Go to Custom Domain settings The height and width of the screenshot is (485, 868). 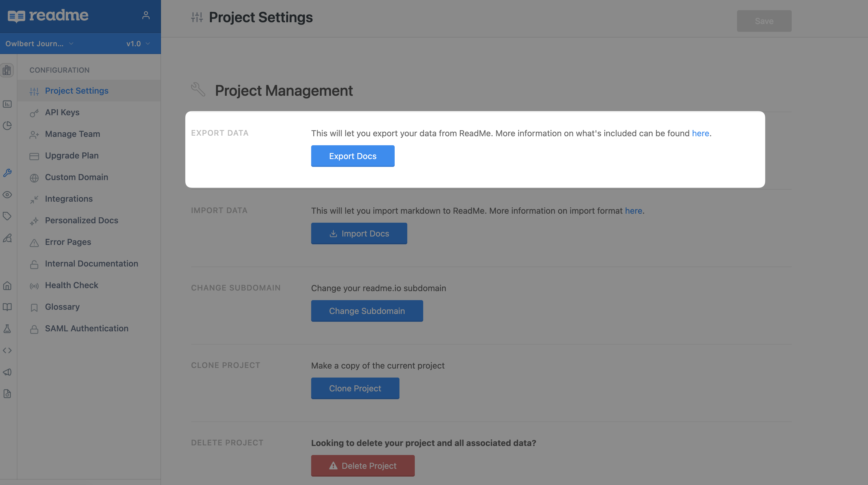(76, 177)
